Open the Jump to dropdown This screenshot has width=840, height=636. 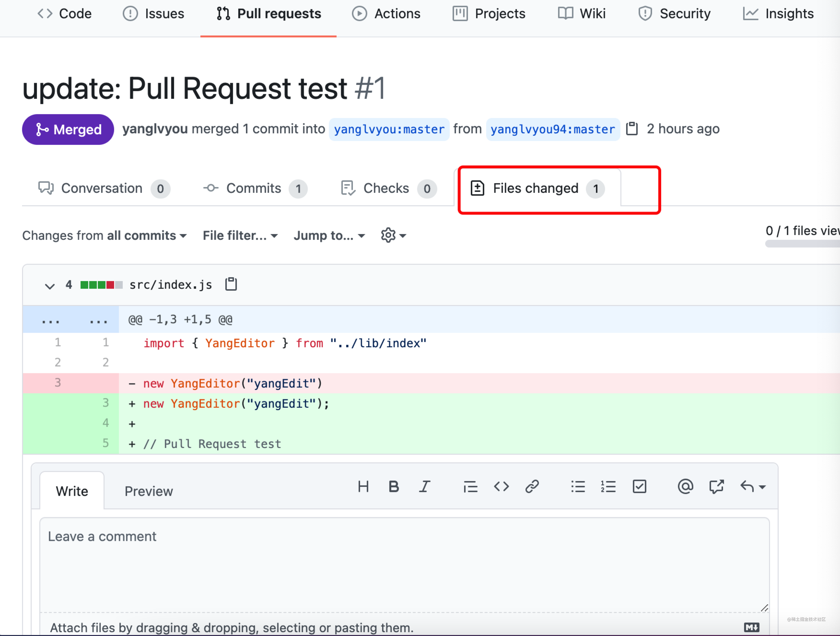329,236
